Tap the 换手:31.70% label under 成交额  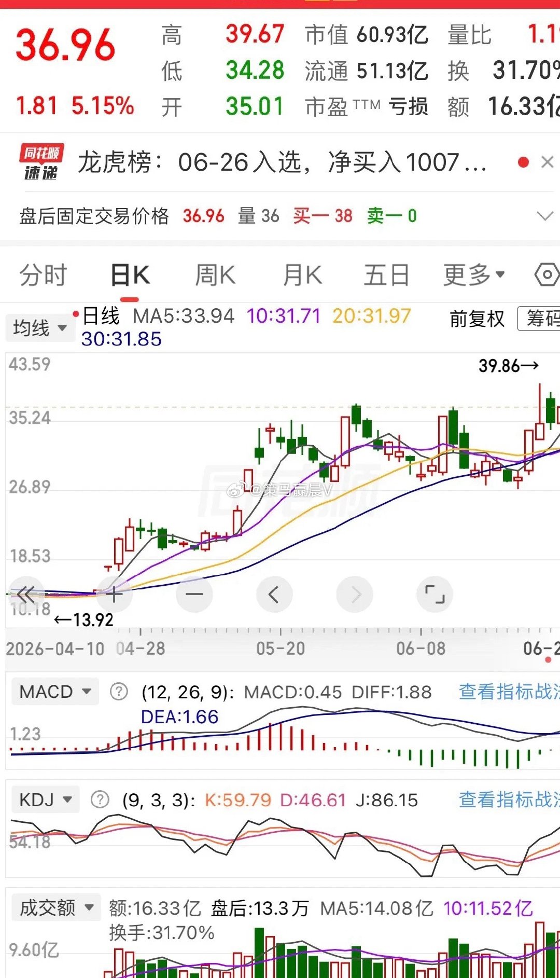(x=162, y=933)
